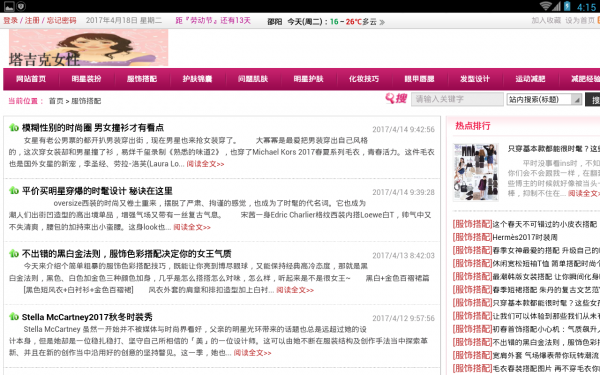600x375 pixels.
Task: Click 阅读全文 in the 热点排行 featured item
Action: pos(584,194)
